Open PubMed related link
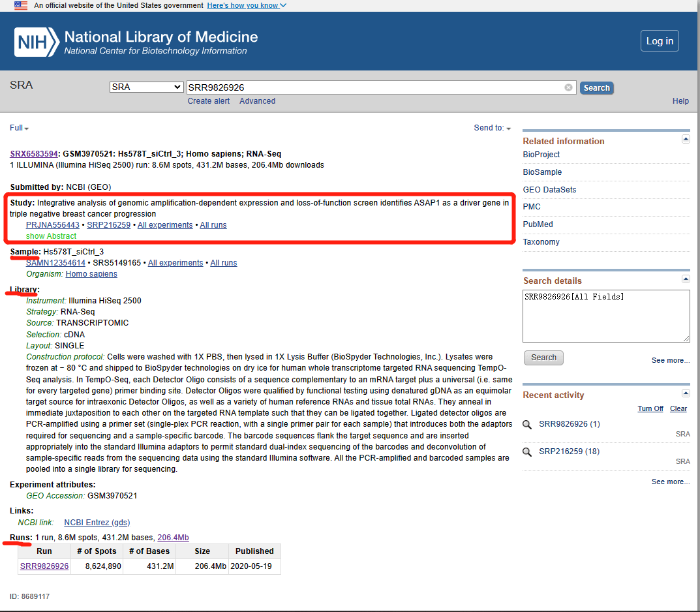Viewport: 700px width, 612px height. coord(538,224)
